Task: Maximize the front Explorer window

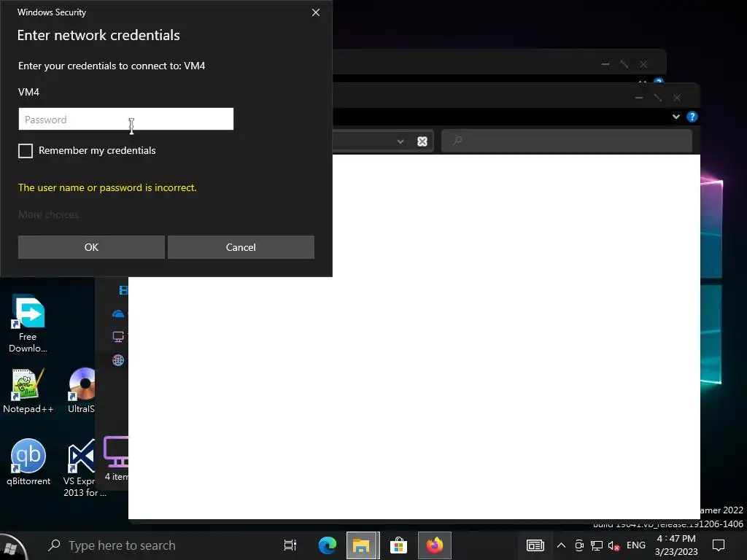Action: pos(658,98)
